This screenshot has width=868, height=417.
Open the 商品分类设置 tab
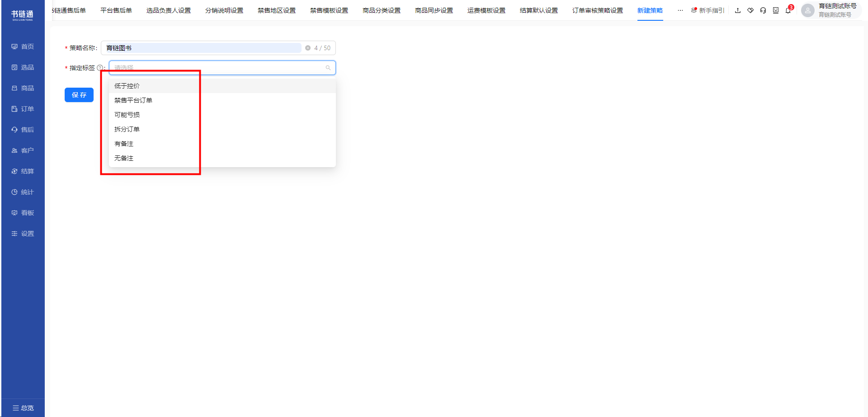coord(382,10)
